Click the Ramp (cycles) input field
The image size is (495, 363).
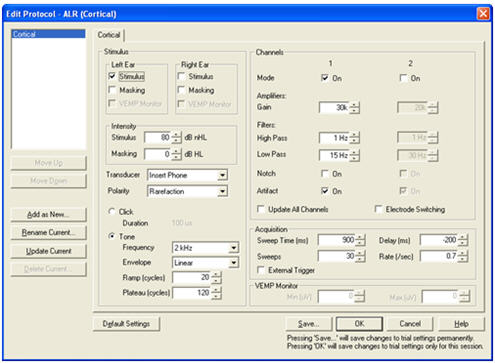[x=192, y=277]
